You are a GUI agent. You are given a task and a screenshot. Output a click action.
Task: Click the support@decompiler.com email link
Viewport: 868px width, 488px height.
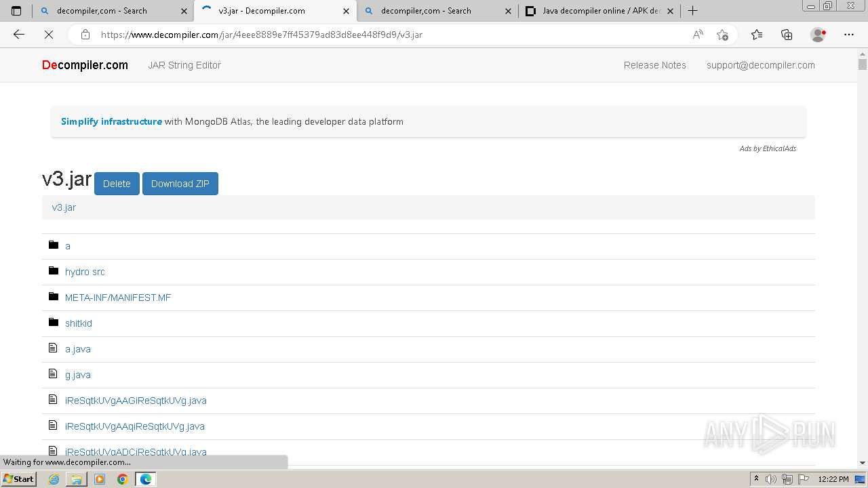(761, 65)
